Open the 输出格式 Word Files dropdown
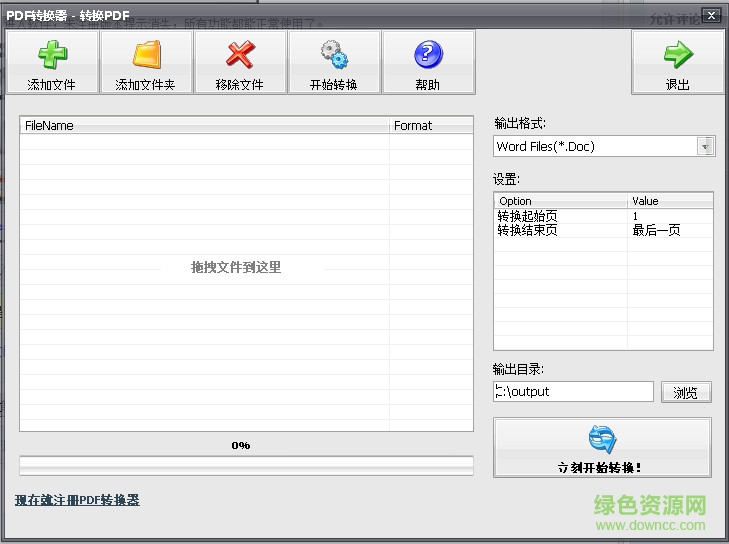Image resolution: width=729 pixels, height=544 pixels. pos(604,146)
